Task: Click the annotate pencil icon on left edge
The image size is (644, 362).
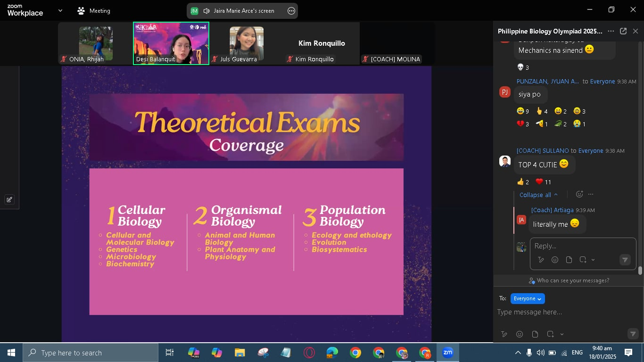Action: [9, 199]
